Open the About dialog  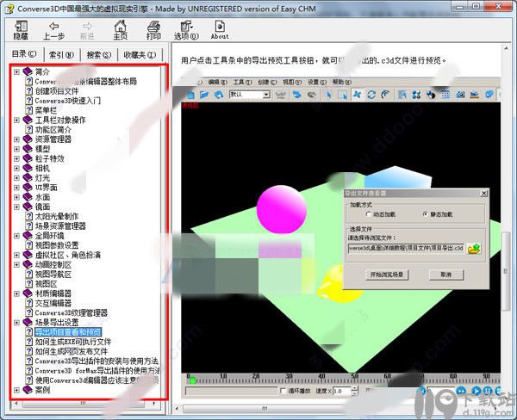(220, 30)
